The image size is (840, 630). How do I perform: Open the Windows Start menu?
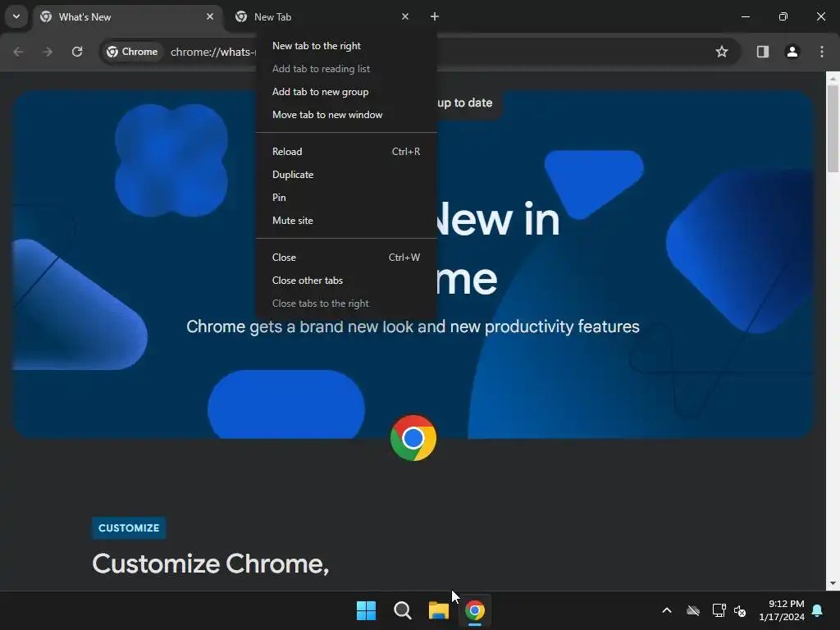[366, 610]
